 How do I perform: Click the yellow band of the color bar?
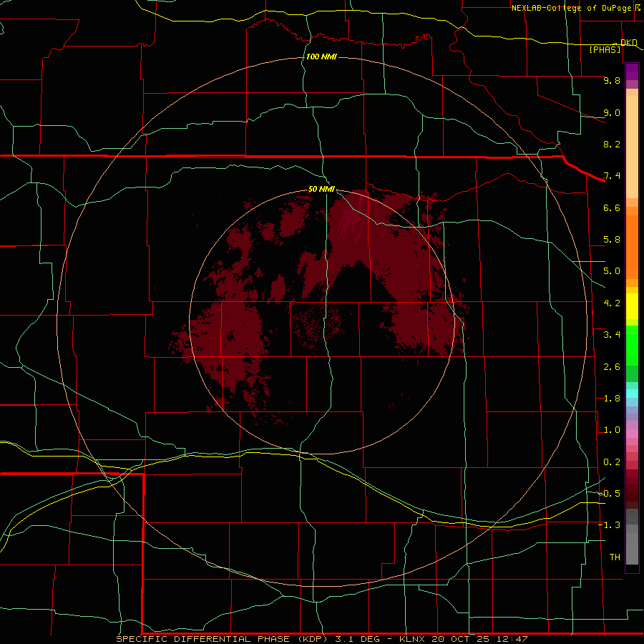(632, 306)
